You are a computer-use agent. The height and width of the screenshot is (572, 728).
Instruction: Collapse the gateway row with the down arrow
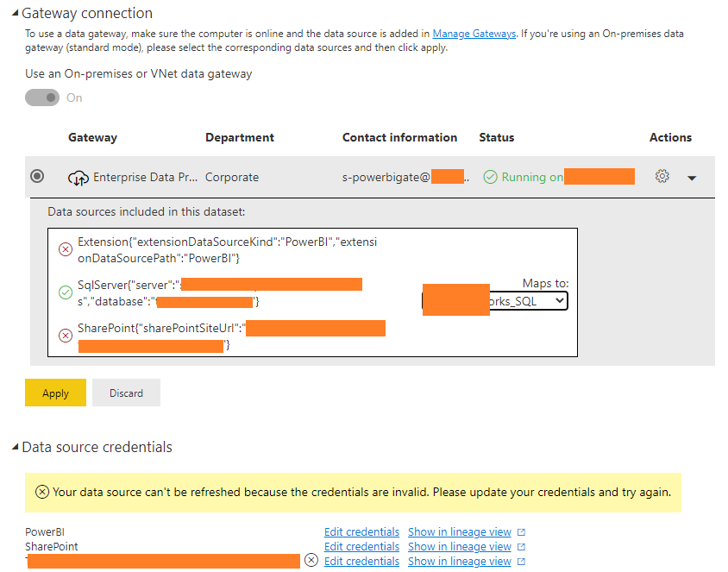pos(692,178)
